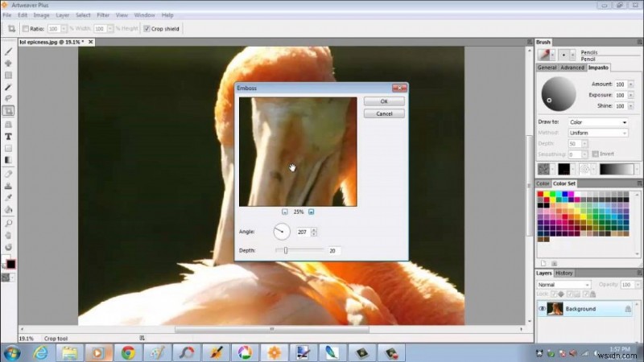Click the Emboss preview image
Viewport: 644px width, 362px height.
click(298, 152)
